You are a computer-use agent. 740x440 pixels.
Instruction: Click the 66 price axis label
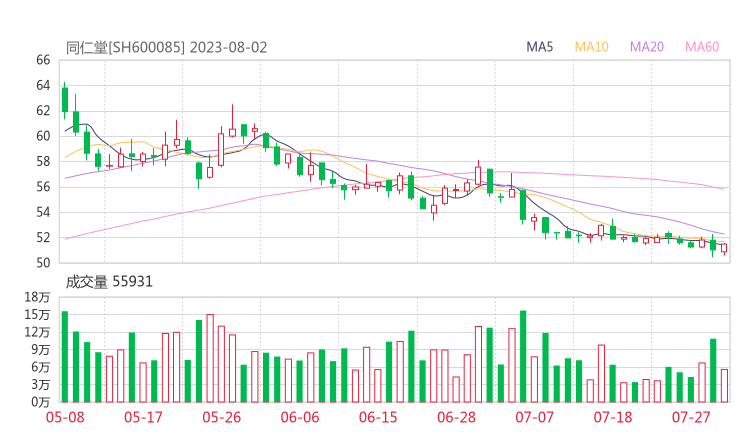42,60
